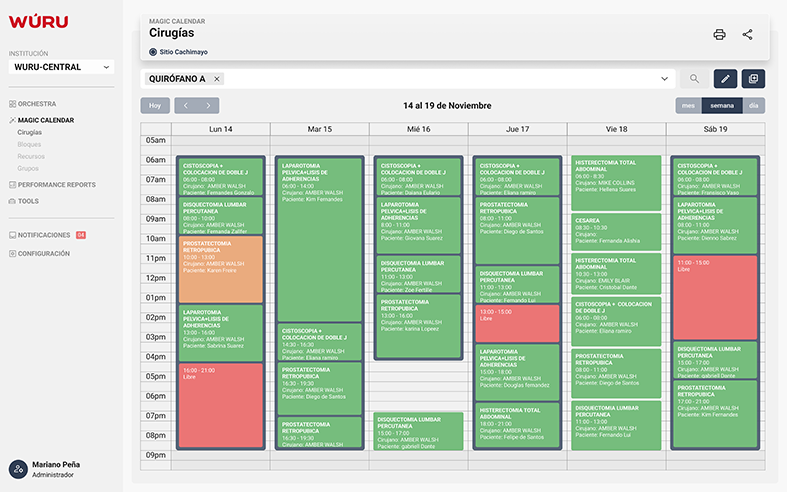Open orange Prostatectomia event on Monday
The image size is (787, 492).
point(221,270)
